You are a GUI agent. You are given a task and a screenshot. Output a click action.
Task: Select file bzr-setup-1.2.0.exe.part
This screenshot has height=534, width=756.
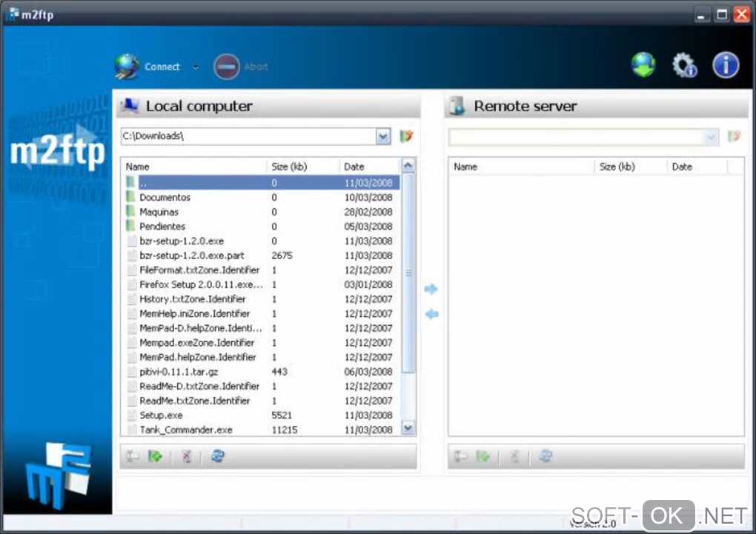point(262,256)
